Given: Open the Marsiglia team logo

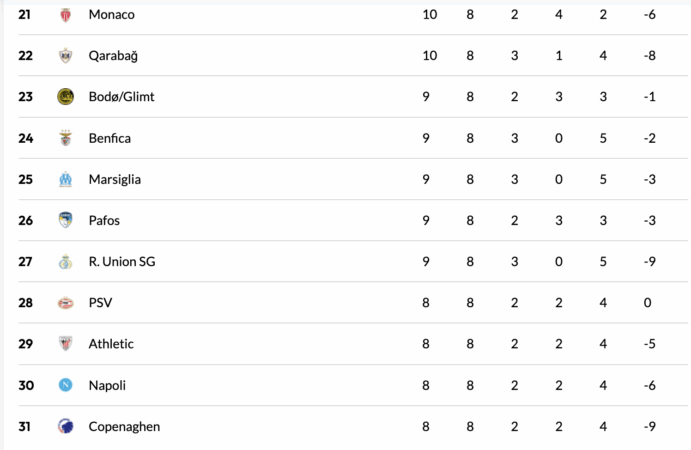Looking at the screenshot, I should (66, 179).
